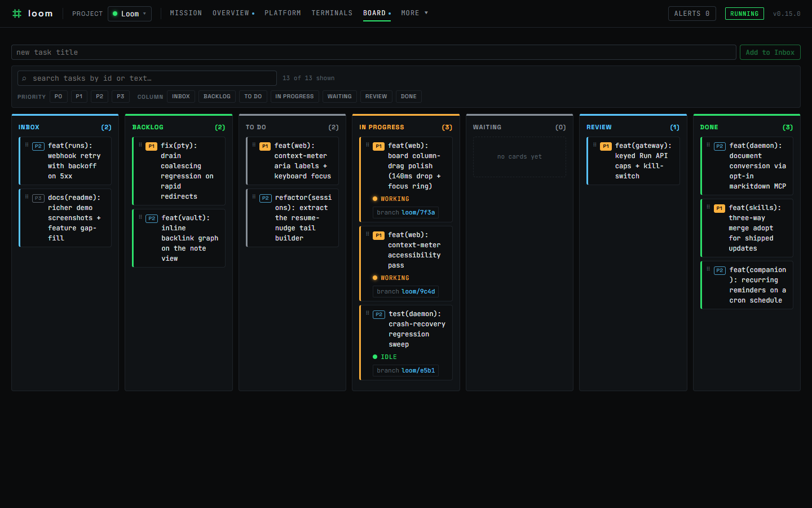The height and width of the screenshot is (508, 812).
Task: Toggle the WAITING column filter
Action: (339, 97)
